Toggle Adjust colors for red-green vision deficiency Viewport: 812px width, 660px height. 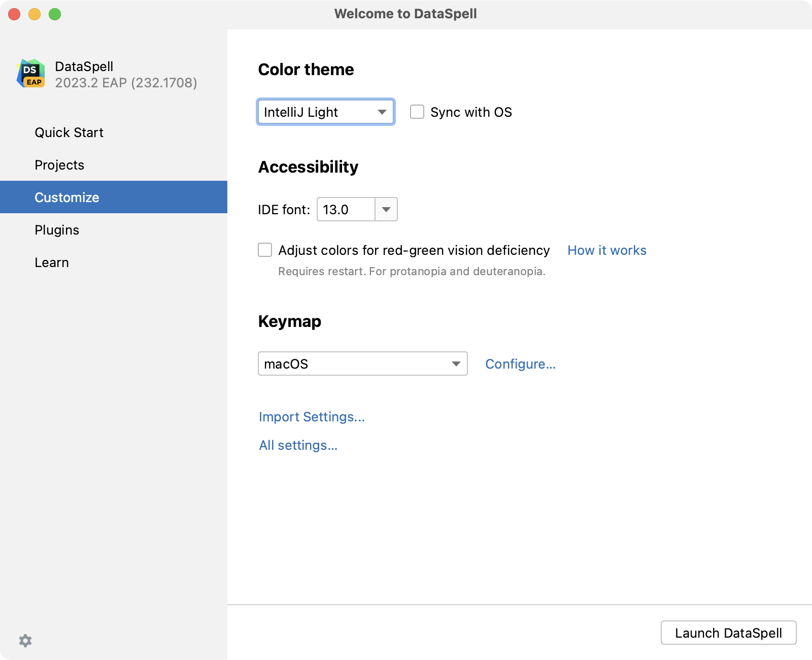265,250
